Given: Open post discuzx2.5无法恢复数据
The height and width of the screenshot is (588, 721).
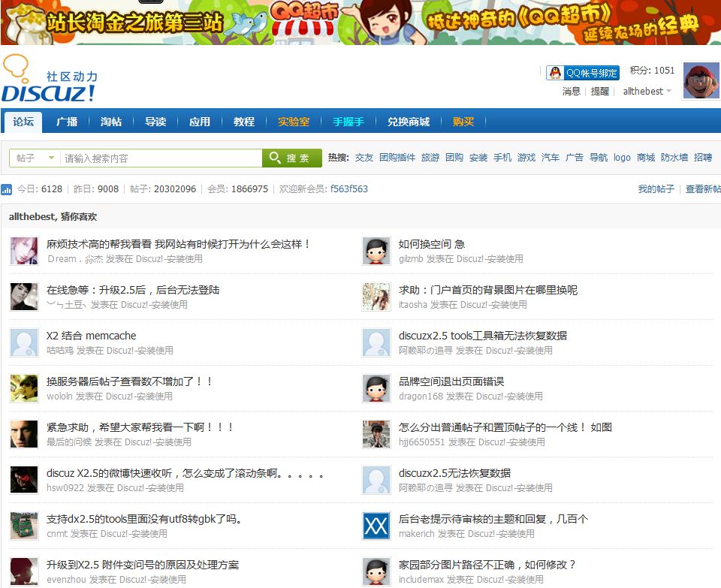Looking at the screenshot, I should click(x=454, y=473).
